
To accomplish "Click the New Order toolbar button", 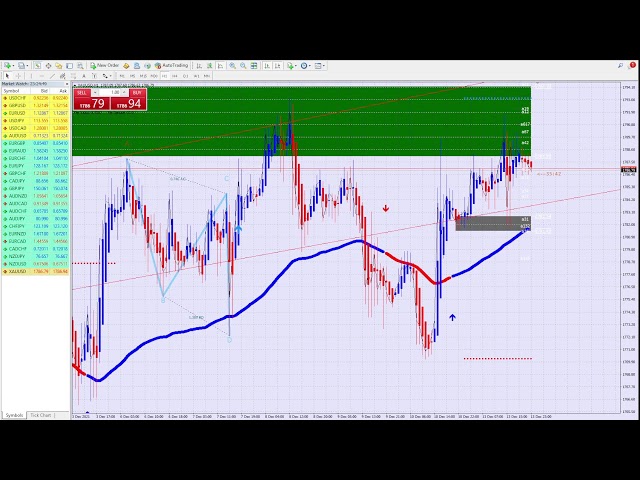I will click(x=104, y=65).
